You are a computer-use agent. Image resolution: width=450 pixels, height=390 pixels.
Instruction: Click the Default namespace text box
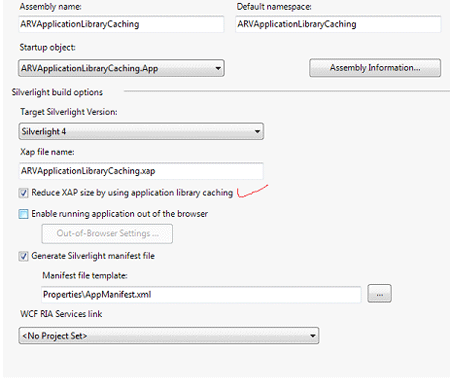tap(338, 24)
